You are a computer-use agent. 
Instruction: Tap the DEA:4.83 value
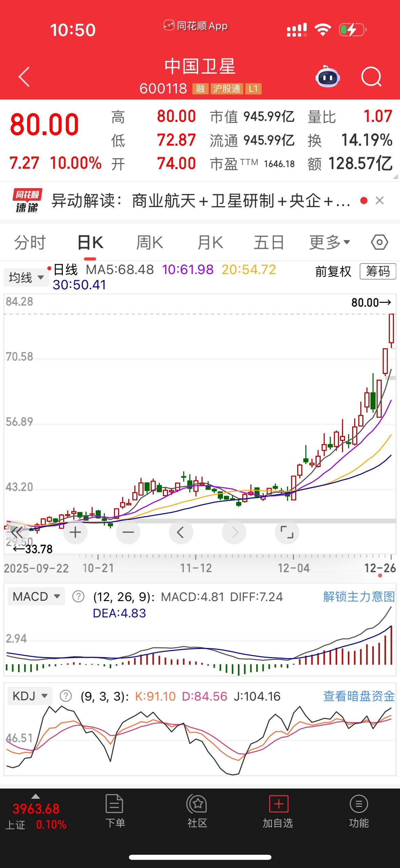click(119, 613)
